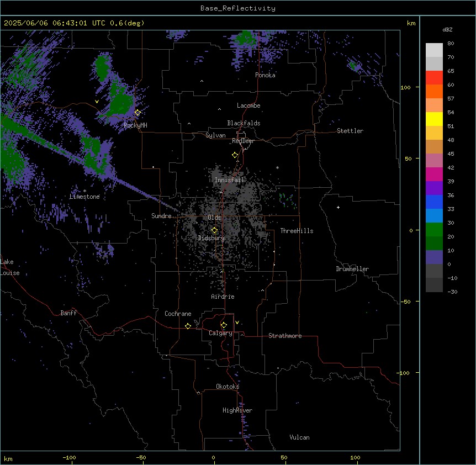Select the Sundre town label
This screenshot has height=465, width=476.
pyautogui.click(x=161, y=216)
